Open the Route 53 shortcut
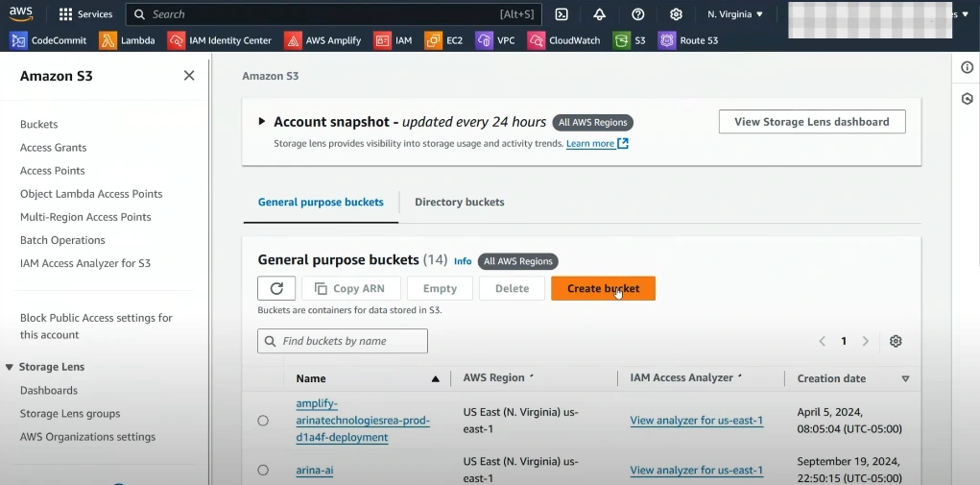 [688, 40]
